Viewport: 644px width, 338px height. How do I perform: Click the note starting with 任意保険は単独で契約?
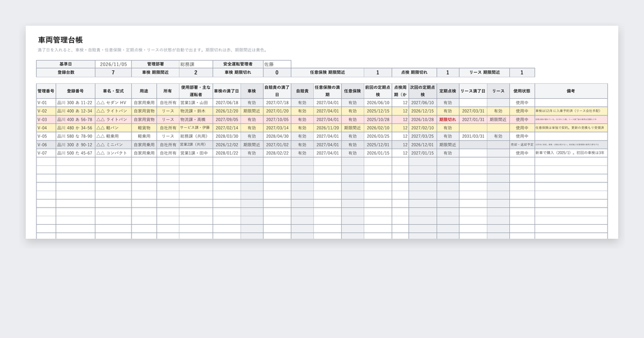click(x=571, y=128)
